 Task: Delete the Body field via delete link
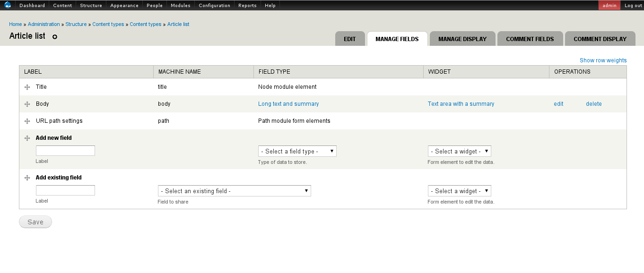tap(594, 104)
